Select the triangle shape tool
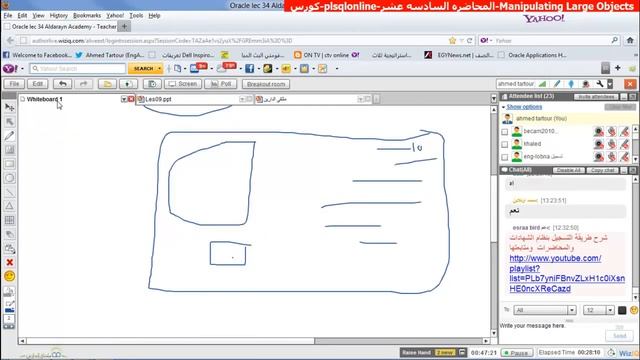 point(10,206)
